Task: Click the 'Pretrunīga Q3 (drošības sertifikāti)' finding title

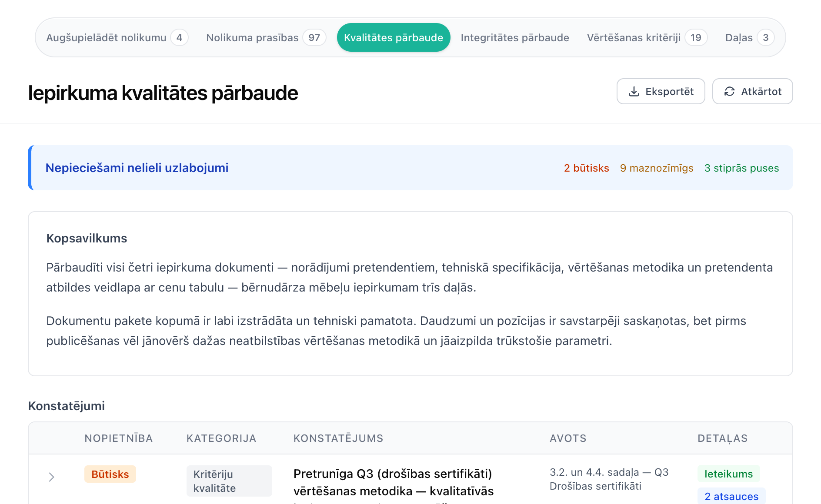Action: point(393,474)
